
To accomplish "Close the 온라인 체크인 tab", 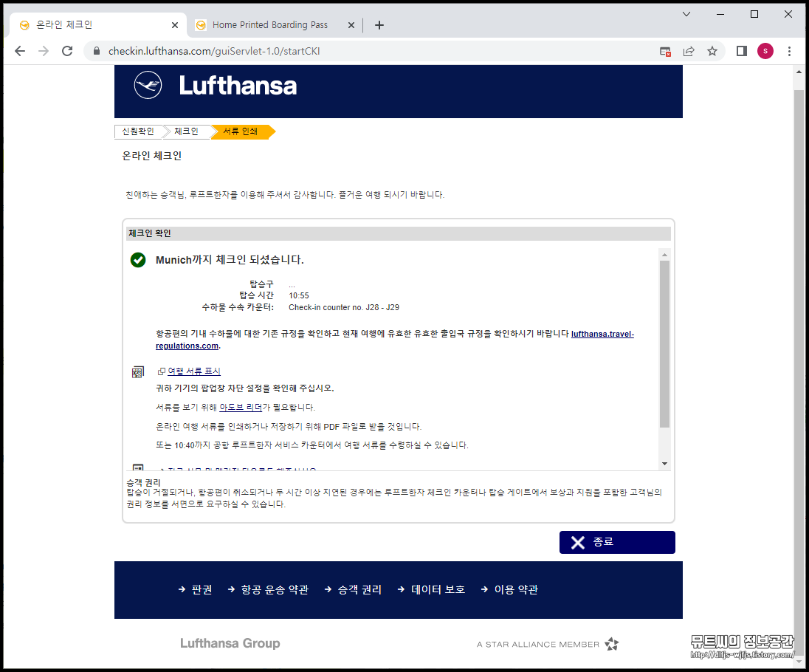I will pos(175,25).
